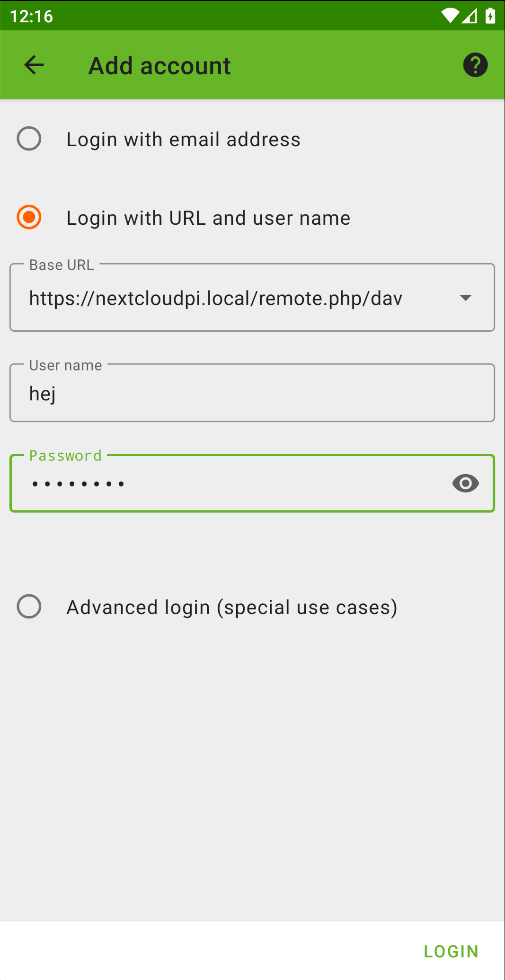Tap the Add account title
Viewport: 505px width, 980px height.
click(x=159, y=66)
